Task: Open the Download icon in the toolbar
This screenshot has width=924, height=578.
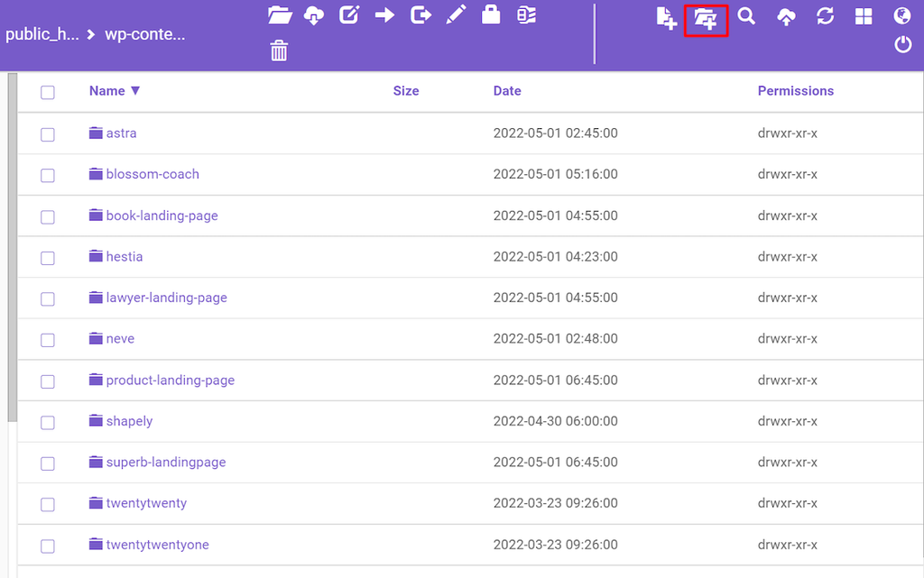Action: [x=314, y=15]
